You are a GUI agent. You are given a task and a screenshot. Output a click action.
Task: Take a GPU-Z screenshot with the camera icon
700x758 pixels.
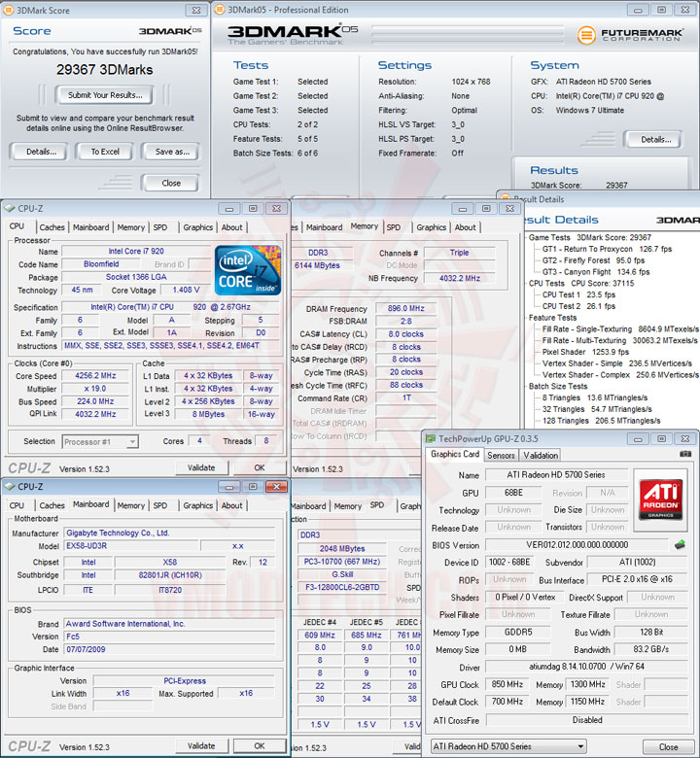click(x=685, y=454)
